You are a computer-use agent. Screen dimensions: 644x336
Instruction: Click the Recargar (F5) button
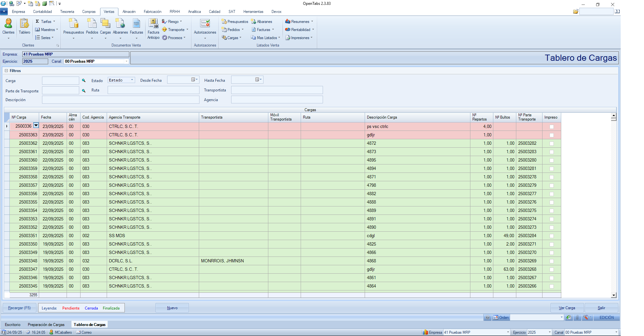[19, 308]
